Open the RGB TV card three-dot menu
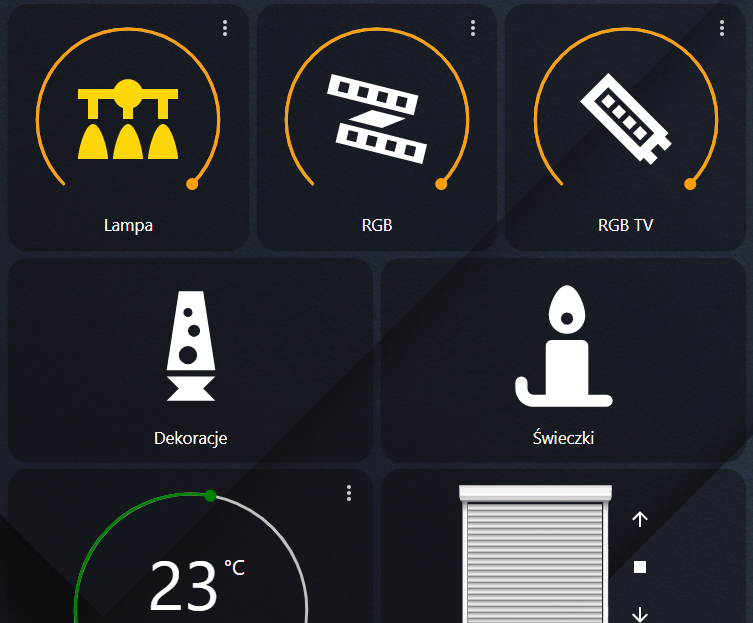This screenshot has height=623, width=753. (x=722, y=28)
